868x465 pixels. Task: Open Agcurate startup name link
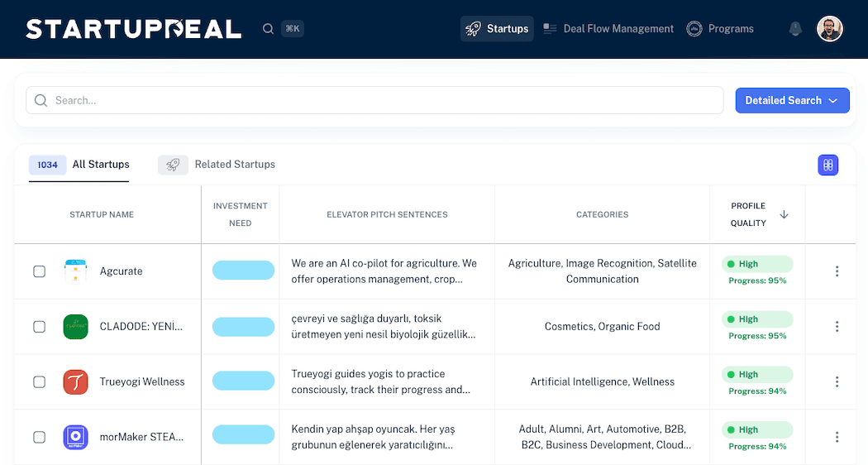click(x=122, y=271)
